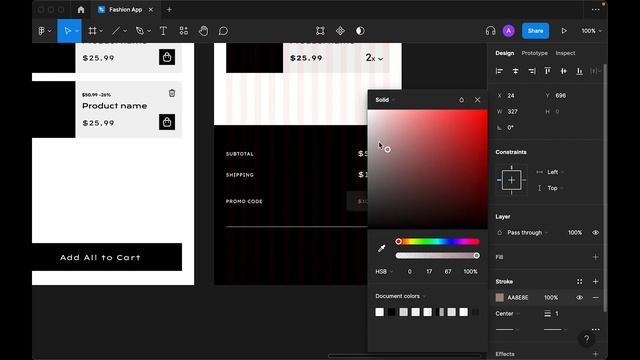This screenshot has height=360, width=640.
Task: Adjust the opacity slider handle
Action: click(476, 256)
